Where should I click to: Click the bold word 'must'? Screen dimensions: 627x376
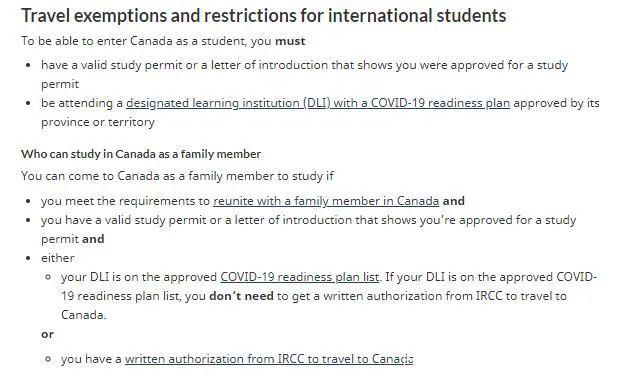coord(290,41)
